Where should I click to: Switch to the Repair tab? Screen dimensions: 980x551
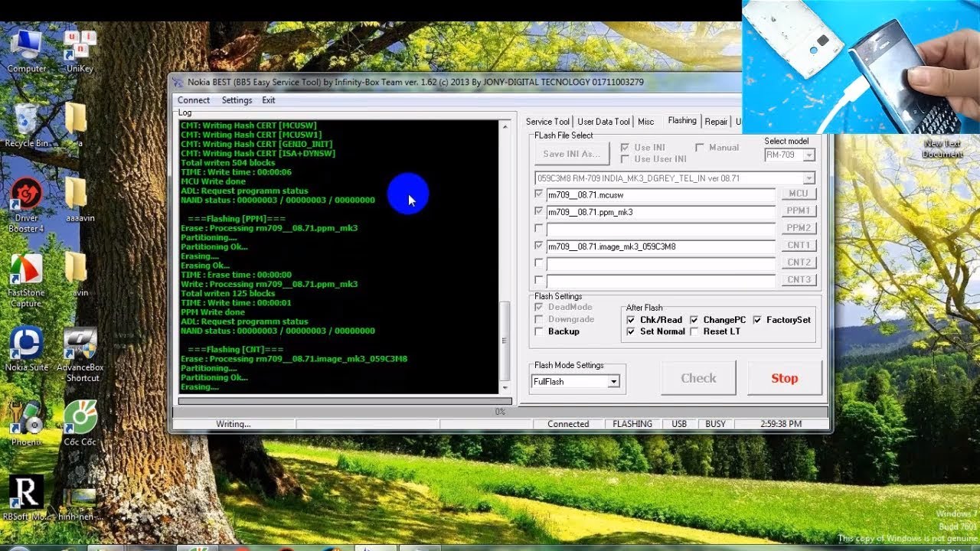(717, 122)
